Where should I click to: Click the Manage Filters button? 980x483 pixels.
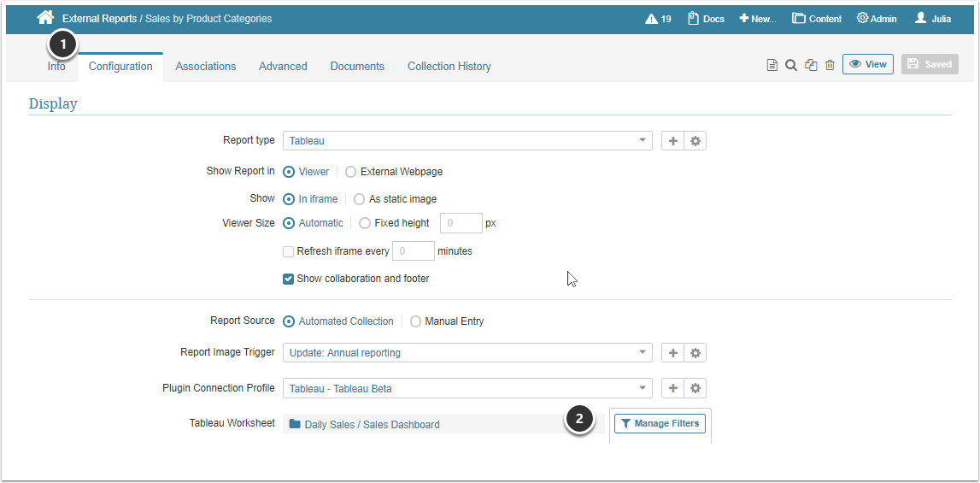(x=660, y=423)
